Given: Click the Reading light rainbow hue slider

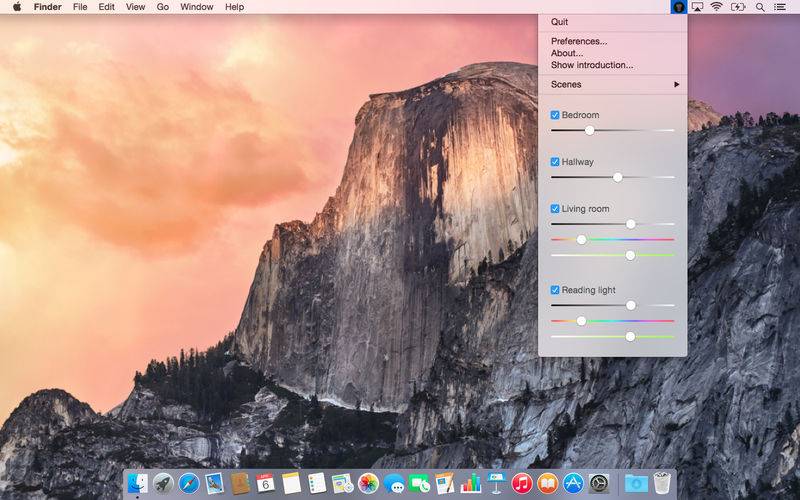Looking at the screenshot, I should click(x=613, y=321).
